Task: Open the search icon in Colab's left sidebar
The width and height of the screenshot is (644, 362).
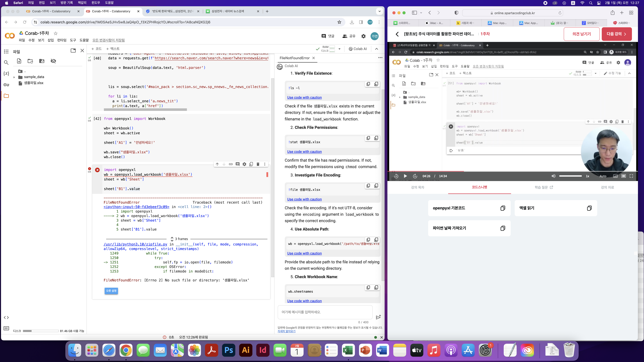Action: tap(6, 62)
